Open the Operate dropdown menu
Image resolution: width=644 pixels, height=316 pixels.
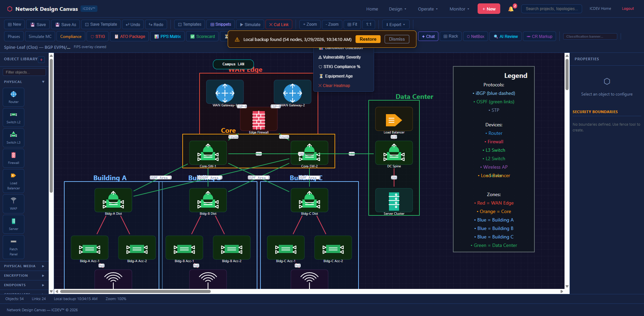click(x=428, y=9)
